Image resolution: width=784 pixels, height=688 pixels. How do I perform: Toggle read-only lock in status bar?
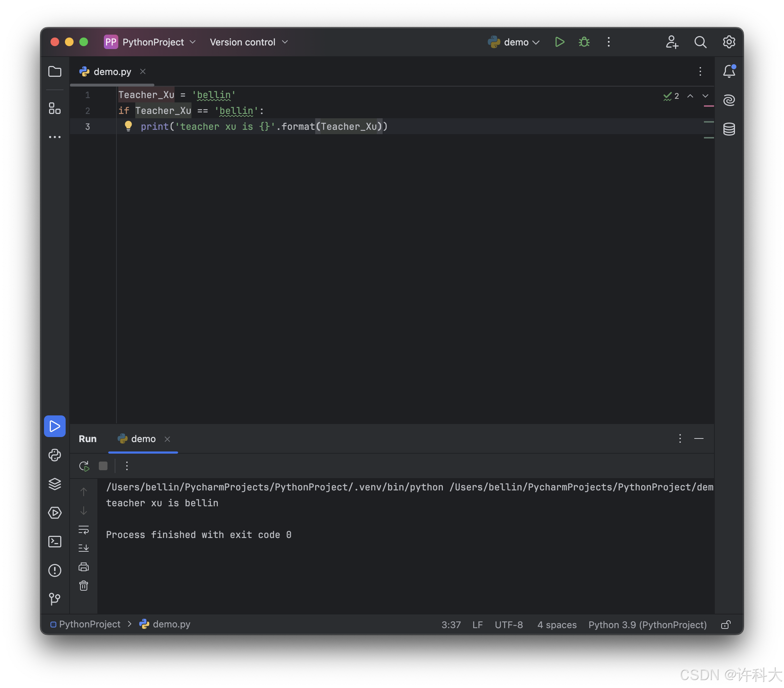(726, 625)
